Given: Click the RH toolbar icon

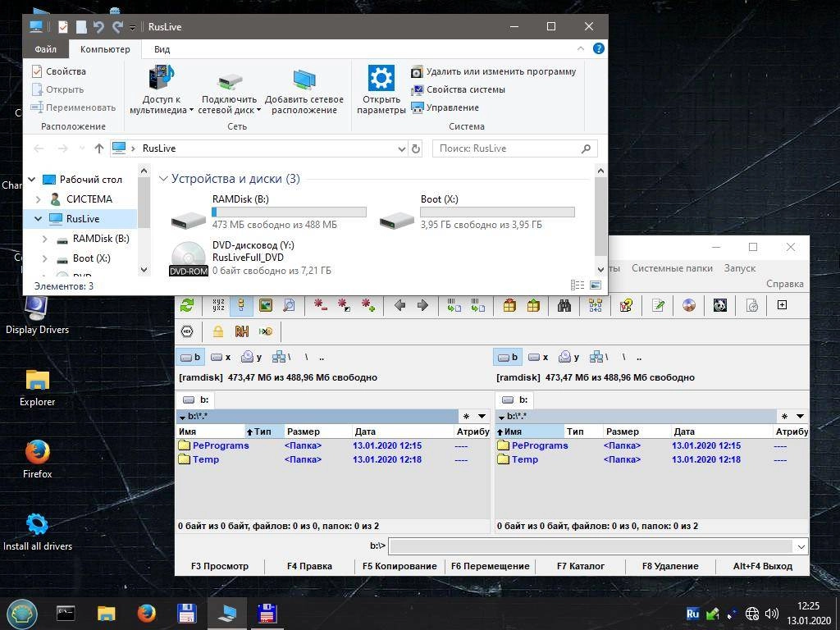Looking at the screenshot, I should tap(242, 331).
